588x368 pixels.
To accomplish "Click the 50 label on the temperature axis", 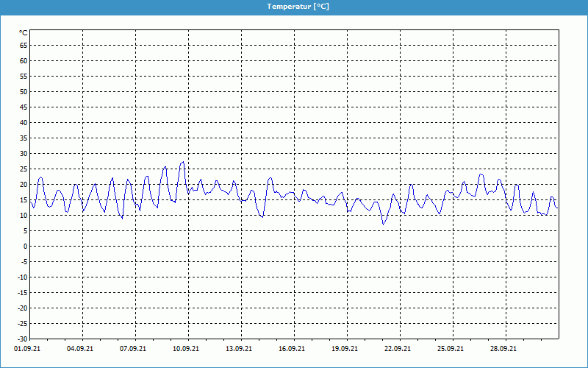I will tap(23, 92).
